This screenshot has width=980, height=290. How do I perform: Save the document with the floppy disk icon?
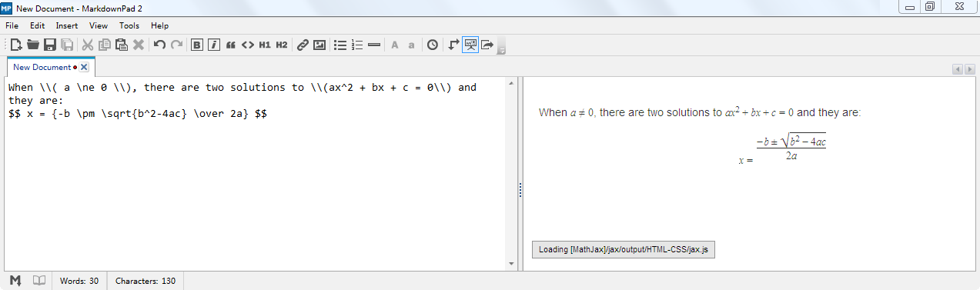50,45
